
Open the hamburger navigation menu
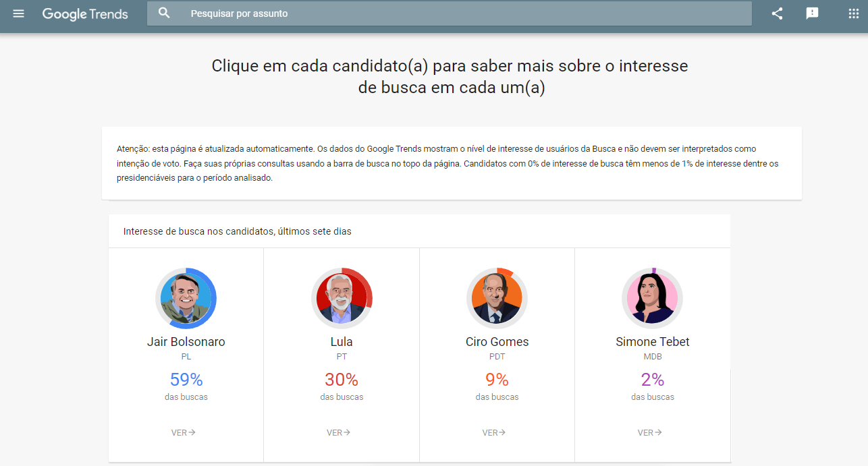18,13
